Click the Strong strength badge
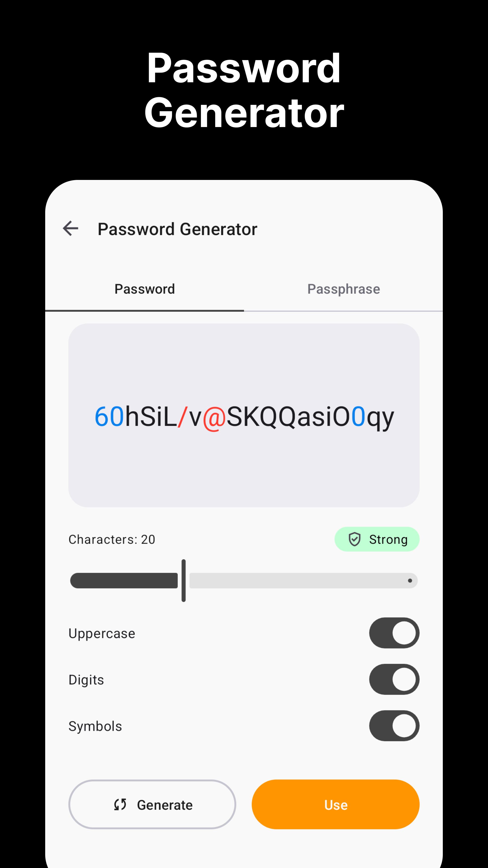The image size is (488, 868). [377, 539]
